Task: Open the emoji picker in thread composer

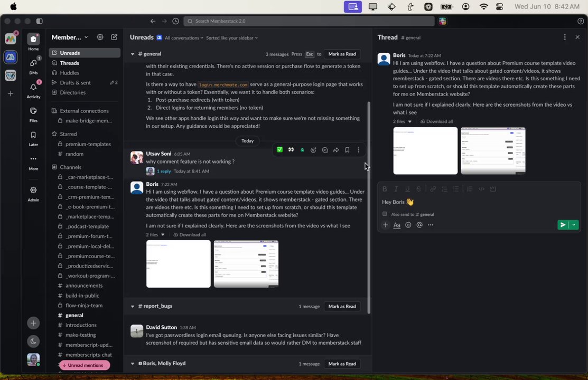Action: [408, 225]
